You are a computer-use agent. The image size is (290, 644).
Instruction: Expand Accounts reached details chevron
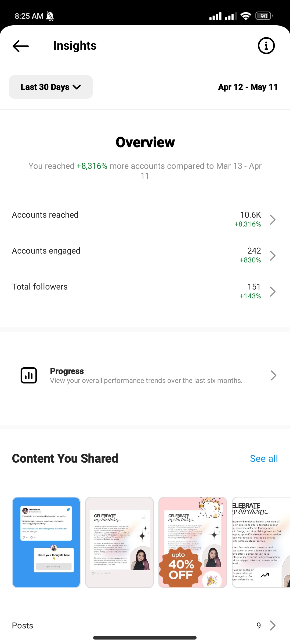tap(273, 219)
